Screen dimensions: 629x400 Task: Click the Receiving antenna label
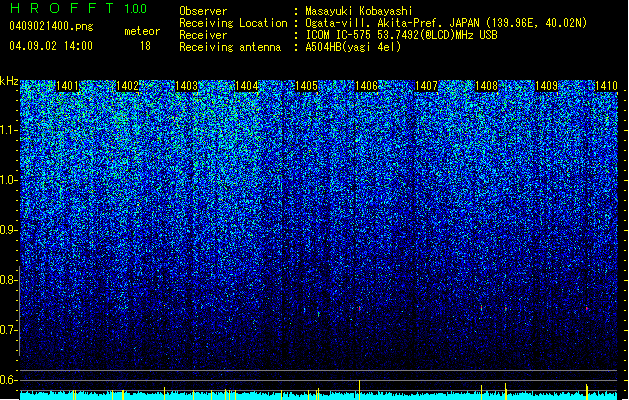pyautogui.click(x=230, y=47)
